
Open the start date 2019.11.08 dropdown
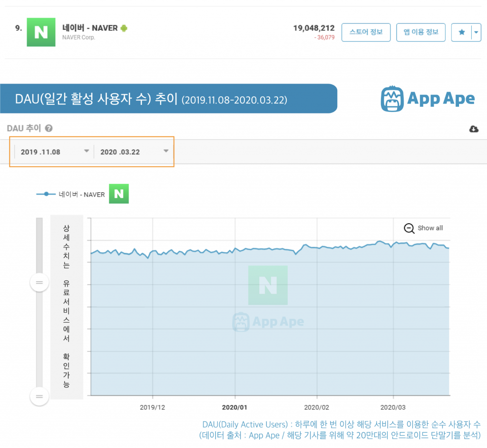point(55,152)
